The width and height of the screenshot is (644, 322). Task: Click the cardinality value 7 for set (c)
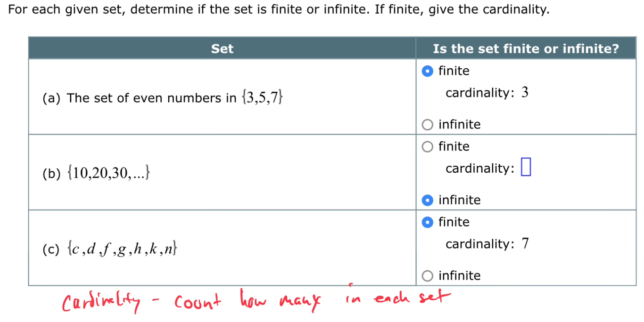[x=525, y=244]
